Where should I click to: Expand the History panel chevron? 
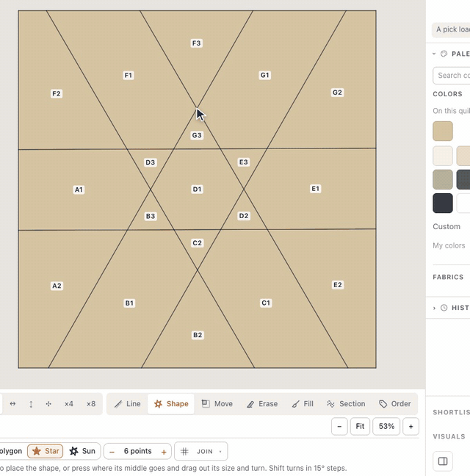(x=434, y=308)
